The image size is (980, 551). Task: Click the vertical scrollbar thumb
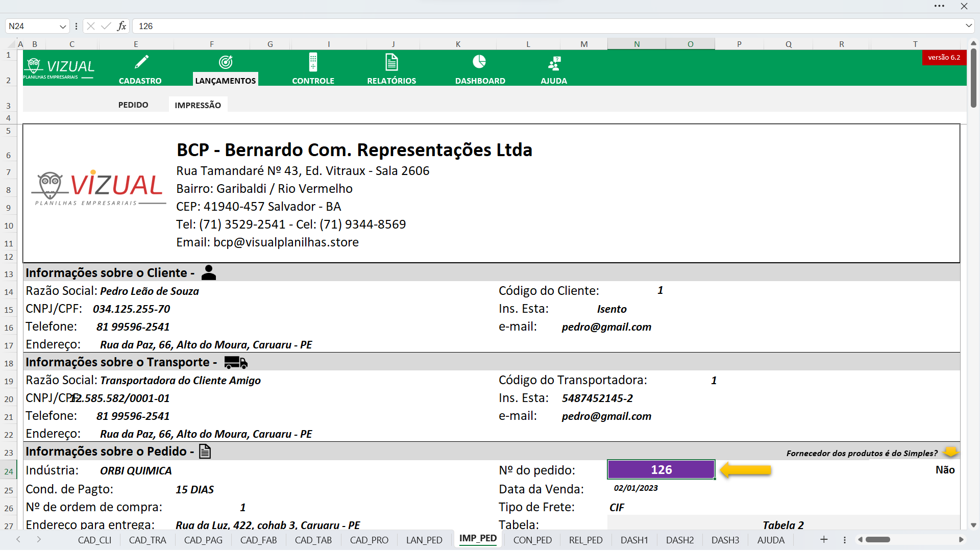(973, 78)
